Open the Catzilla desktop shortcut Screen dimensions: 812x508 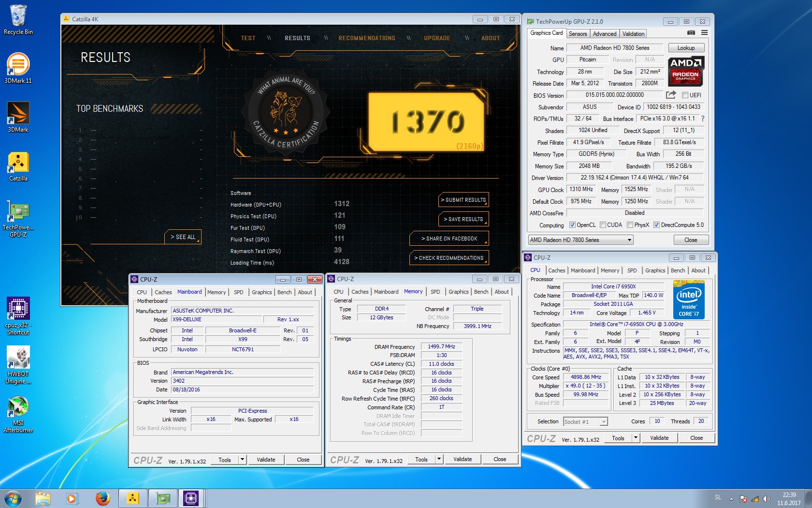pyautogui.click(x=18, y=166)
